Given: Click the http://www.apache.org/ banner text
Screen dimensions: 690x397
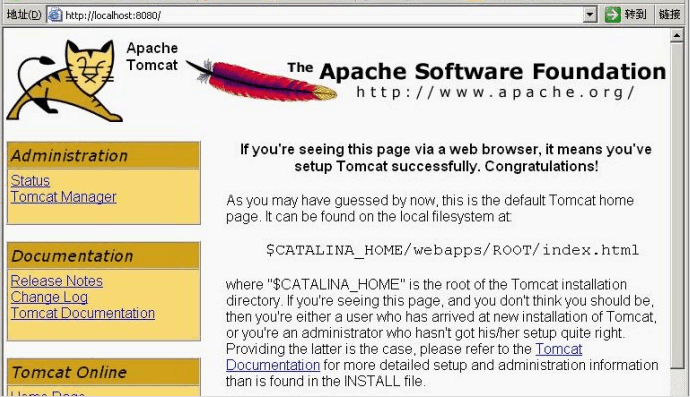Looking at the screenshot, I should pos(495,92).
